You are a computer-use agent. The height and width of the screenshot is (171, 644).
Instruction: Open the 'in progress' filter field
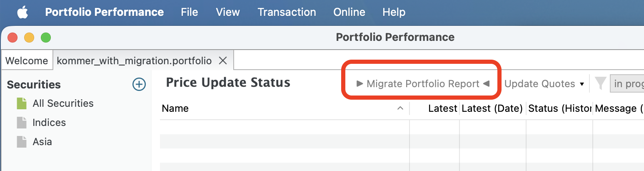coord(627,83)
